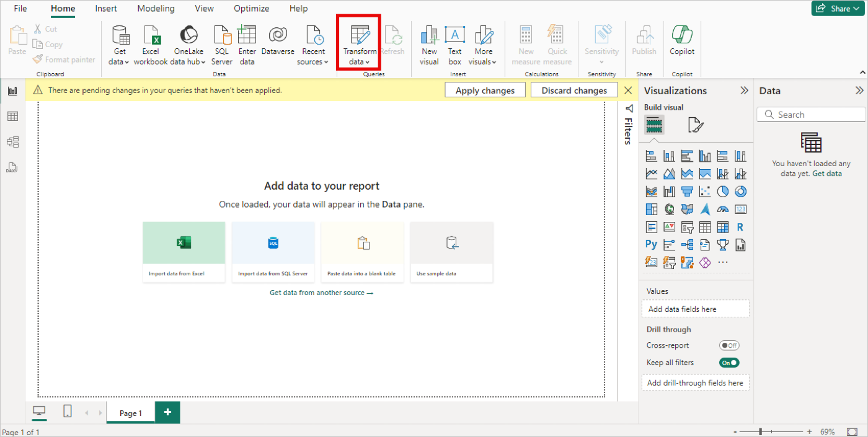Insert a New visual from ribbon
The image size is (868, 437).
coord(429,45)
